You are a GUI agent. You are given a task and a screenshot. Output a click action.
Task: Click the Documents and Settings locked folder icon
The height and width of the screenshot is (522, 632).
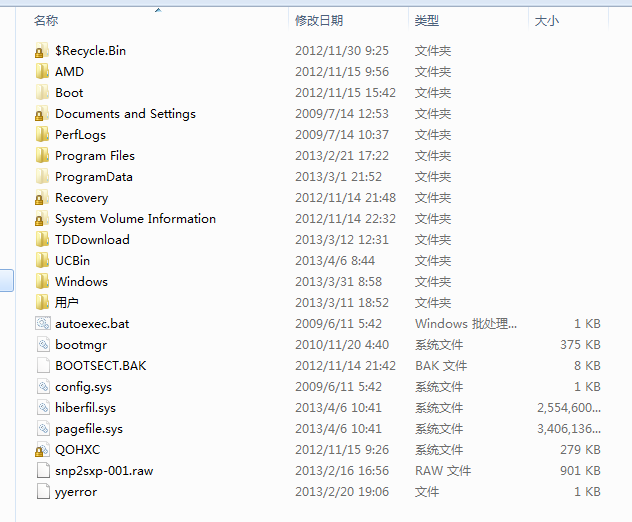click(x=42, y=114)
